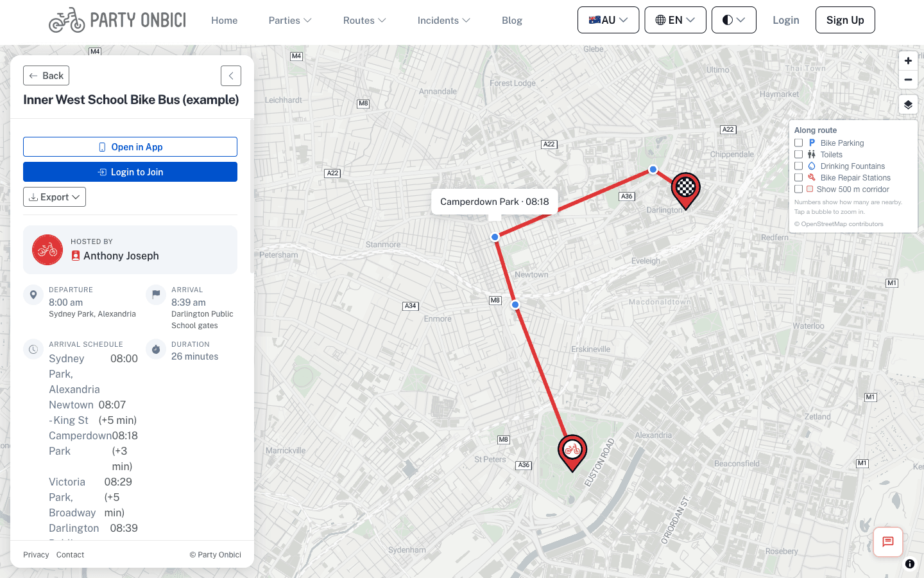Click the Sign Up button
Viewport: 924px width, 578px height.
(845, 20)
